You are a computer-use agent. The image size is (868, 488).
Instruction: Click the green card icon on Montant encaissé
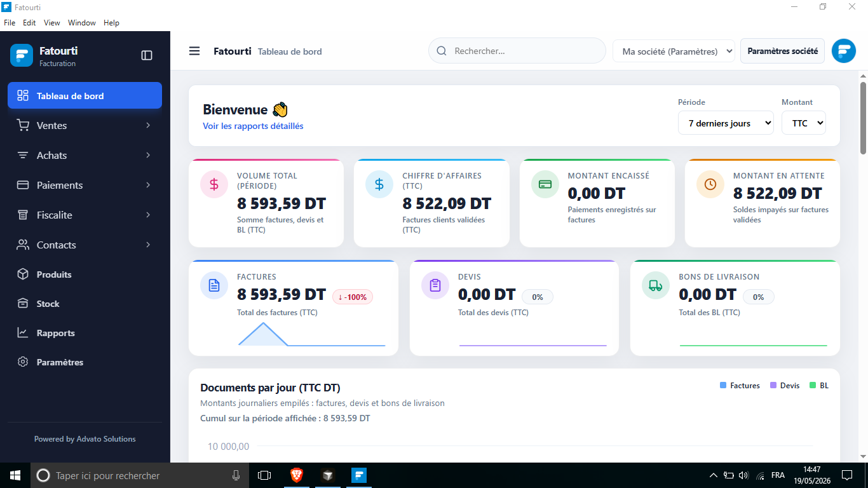545,184
